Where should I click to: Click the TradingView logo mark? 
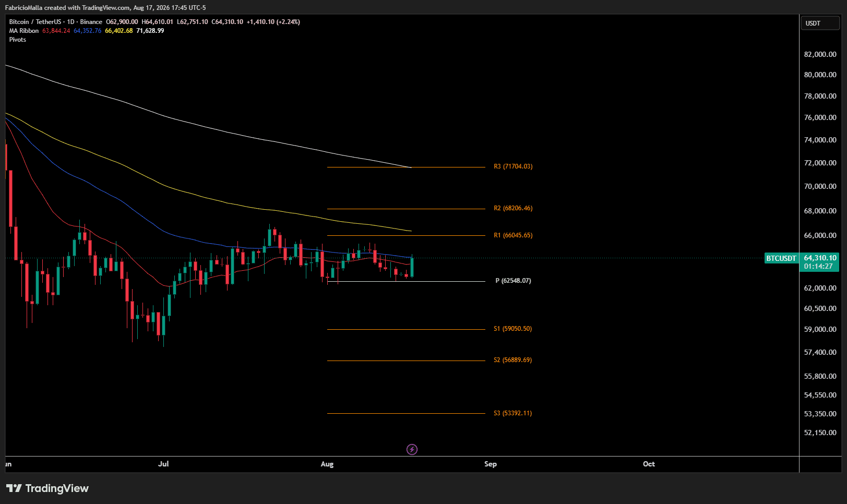[x=14, y=488]
